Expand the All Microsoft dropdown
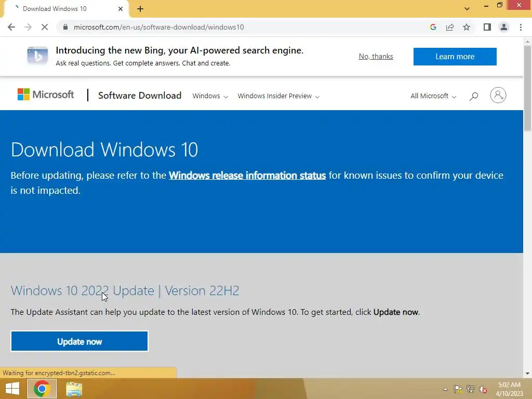The width and height of the screenshot is (532, 399). click(433, 96)
